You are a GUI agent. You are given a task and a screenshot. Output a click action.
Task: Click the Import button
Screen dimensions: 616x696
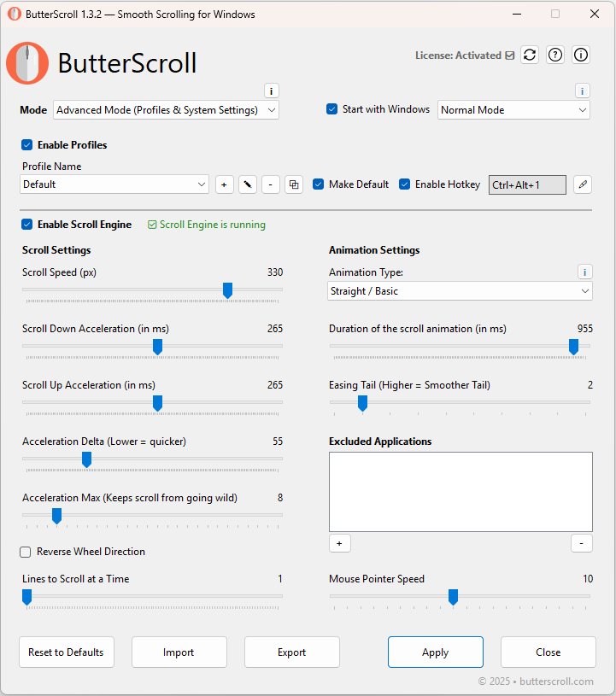click(179, 652)
